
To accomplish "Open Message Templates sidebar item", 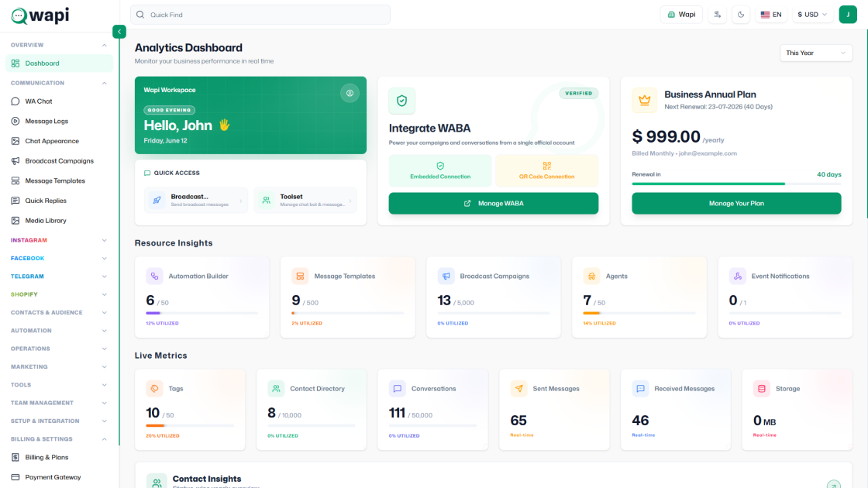I will 59,181.
